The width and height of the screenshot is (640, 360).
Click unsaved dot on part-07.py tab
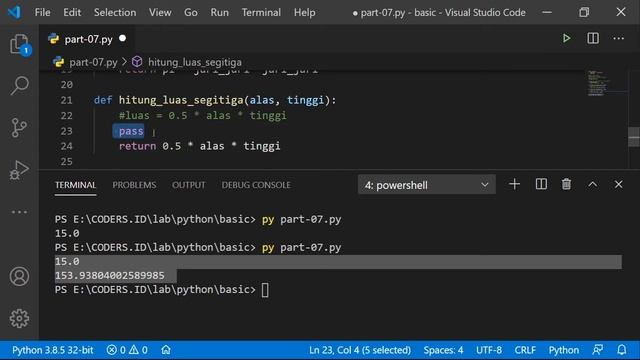(122, 39)
